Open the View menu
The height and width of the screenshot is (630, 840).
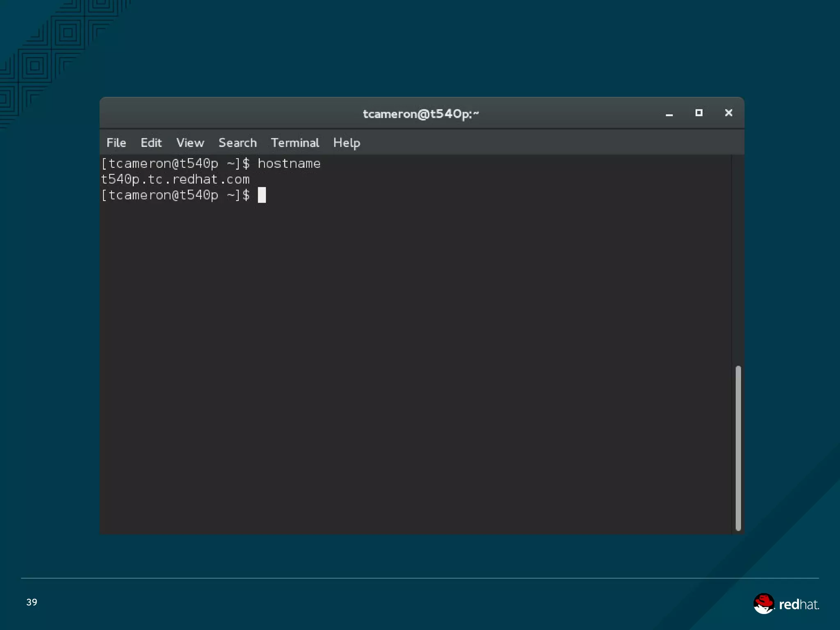click(x=190, y=143)
